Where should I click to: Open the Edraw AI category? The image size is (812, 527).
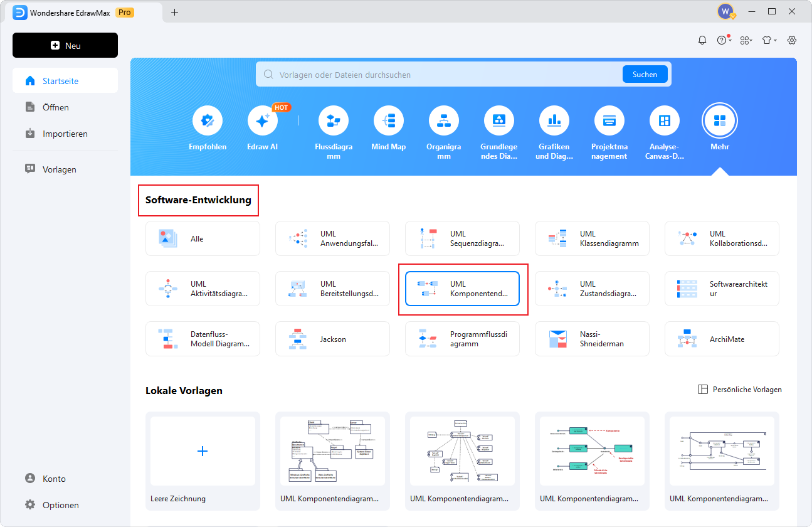point(262,121)
